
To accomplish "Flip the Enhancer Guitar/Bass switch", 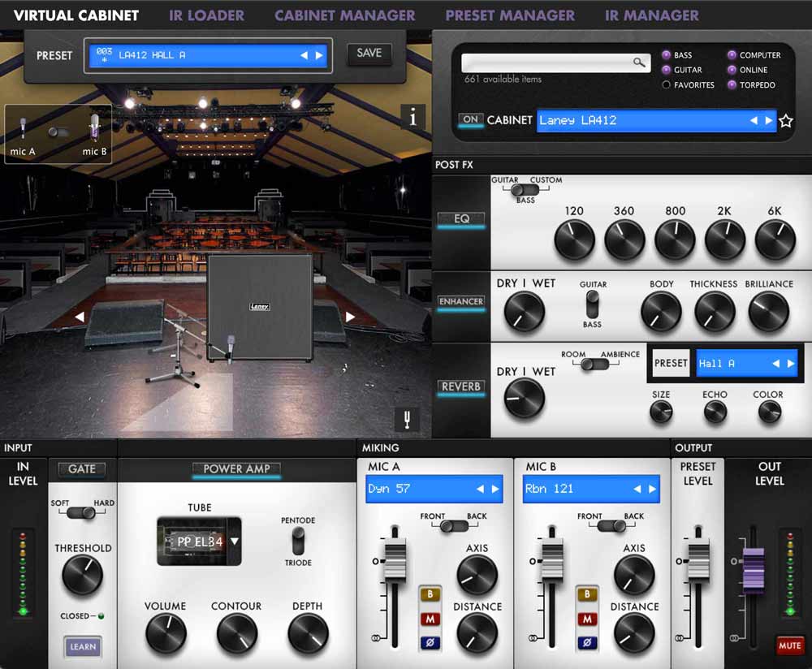I will pyautogui.click(x=593, y=304).
